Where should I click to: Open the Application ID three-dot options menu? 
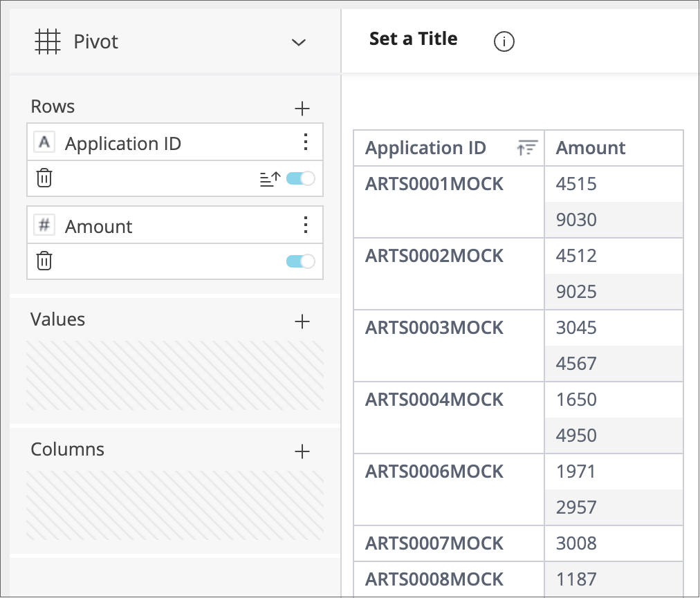[306, 142]
